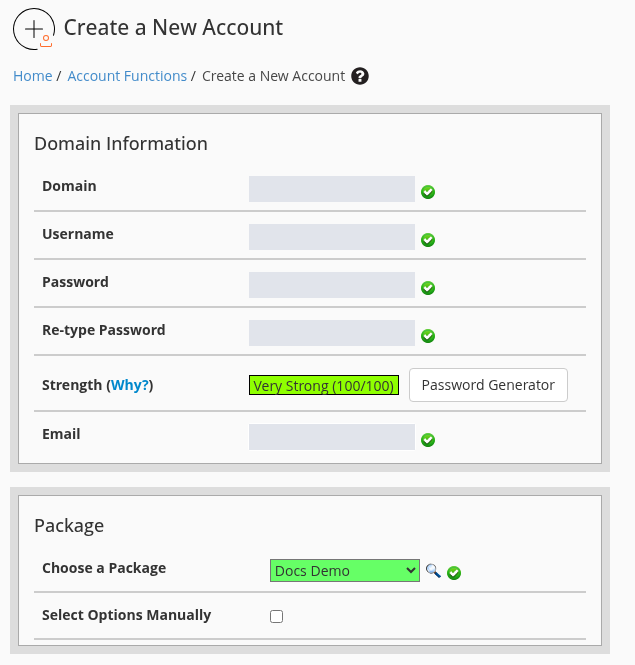This screenshot has width=635, height=665.
Task: Click the Create a New Account page title
Action: 173,28
